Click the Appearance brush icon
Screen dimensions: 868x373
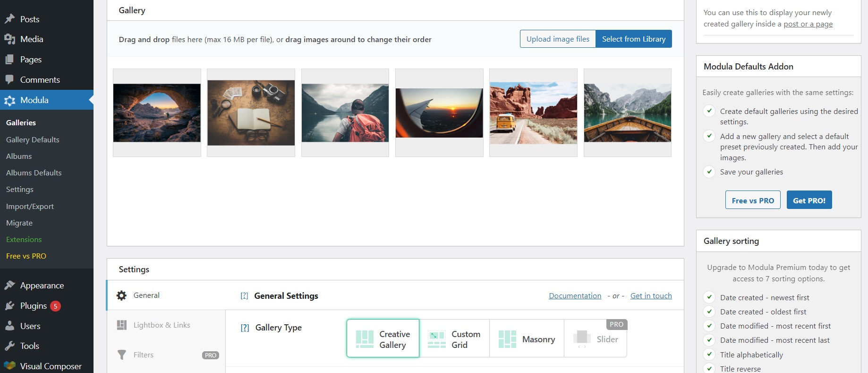[x=9, y=286]
